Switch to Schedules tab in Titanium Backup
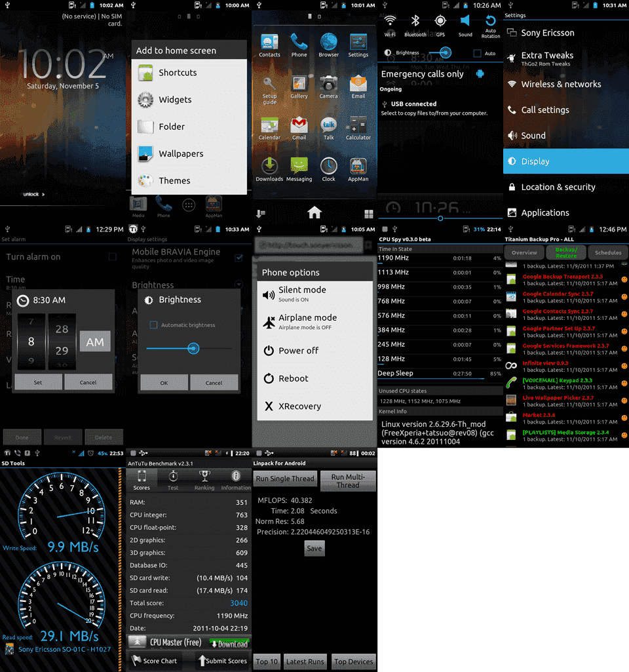Screen dimensions: 629x672 point(607,252)
